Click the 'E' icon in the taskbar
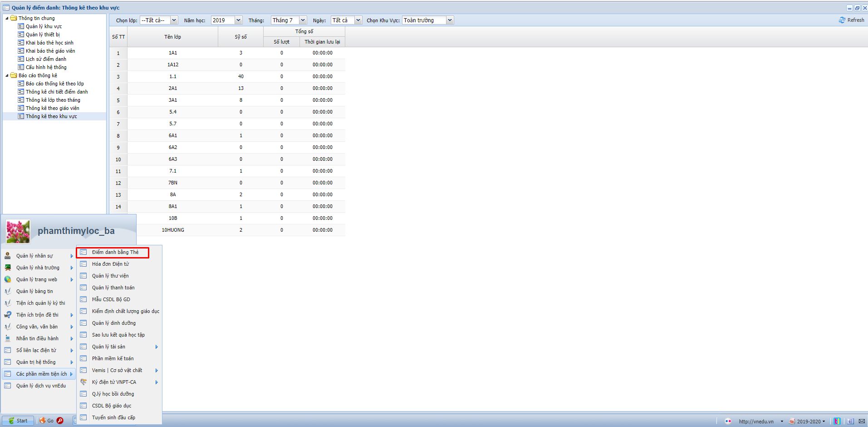 point(850,421)
